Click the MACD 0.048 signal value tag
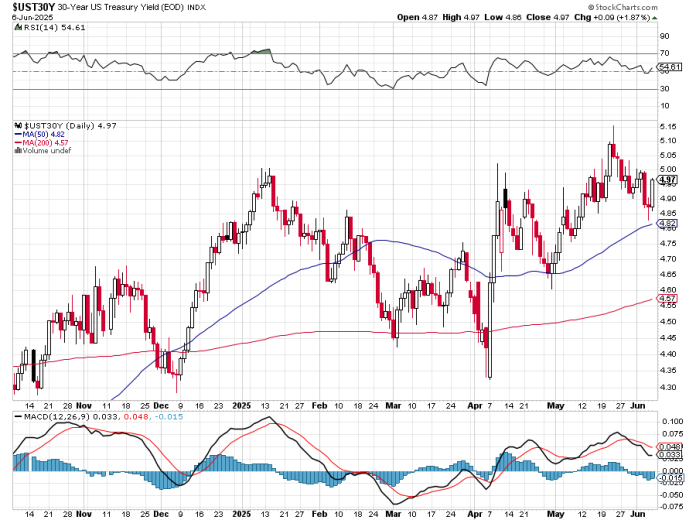 pyautogui.click(x=670, y=447)
